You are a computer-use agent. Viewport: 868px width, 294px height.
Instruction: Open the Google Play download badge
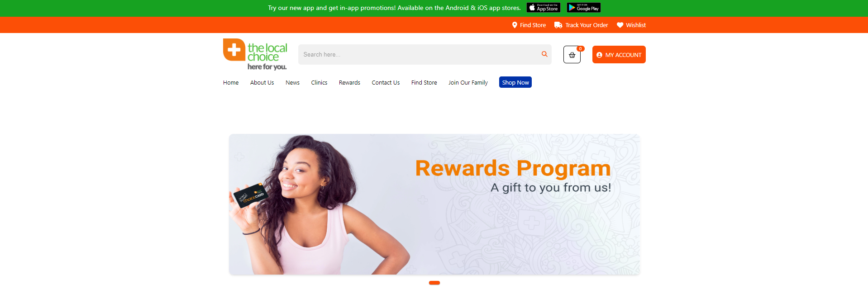(583, 8)
